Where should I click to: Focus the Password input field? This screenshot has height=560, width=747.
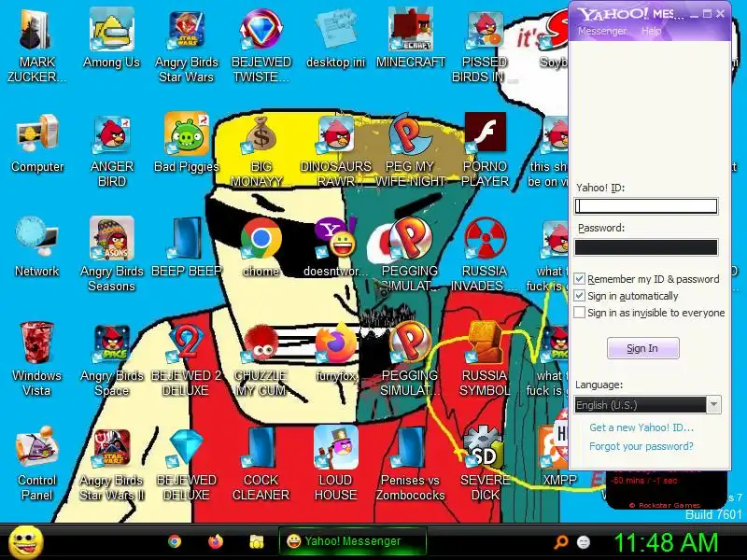tap(646, 247)
